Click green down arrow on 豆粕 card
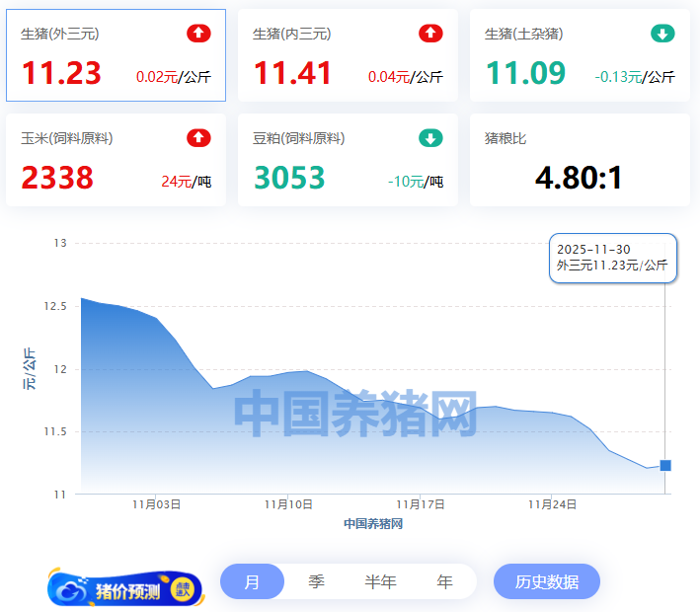 430,137
